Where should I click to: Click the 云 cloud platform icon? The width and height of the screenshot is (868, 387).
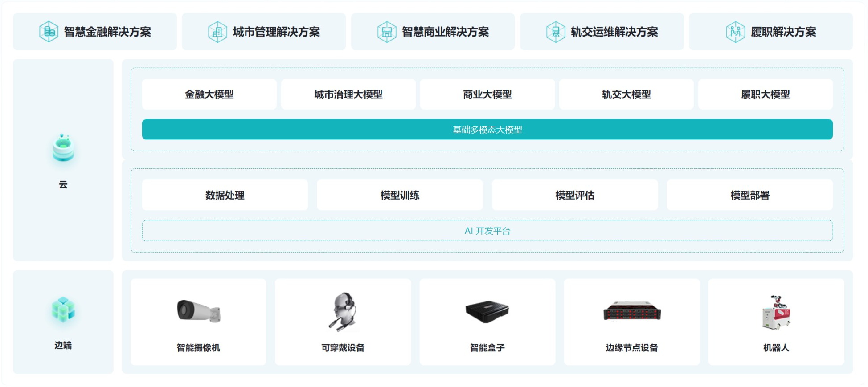[x=63, y=149]
